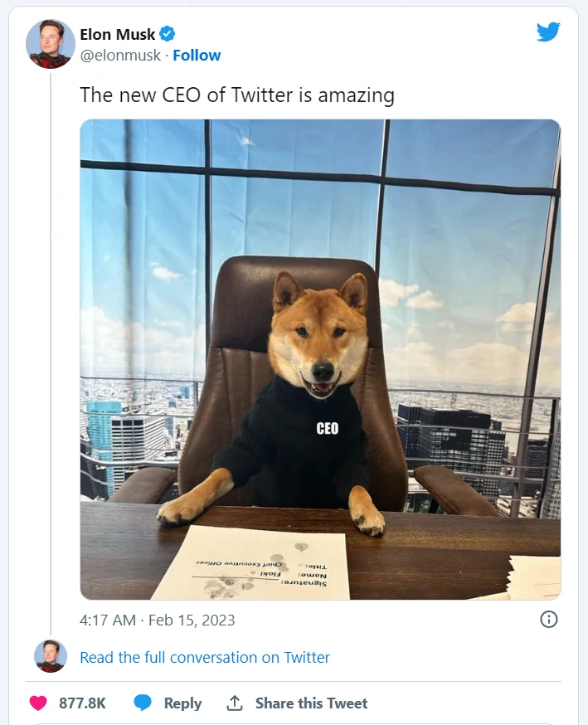The height and width of the screenshot is (725, 588).
Task: Open the circled info icon beside timestamp
Action: pos(549,619)
